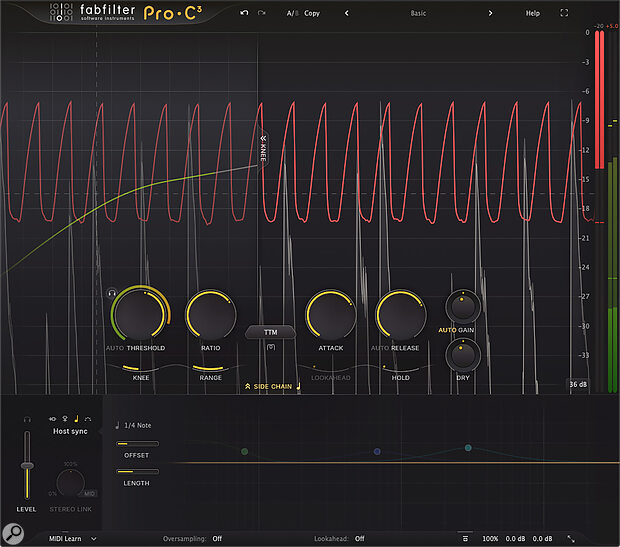This screenshot has height=547, width=620.
Task: Open the 1/4 Note sync rate menu
Action: tap(133, 425)
